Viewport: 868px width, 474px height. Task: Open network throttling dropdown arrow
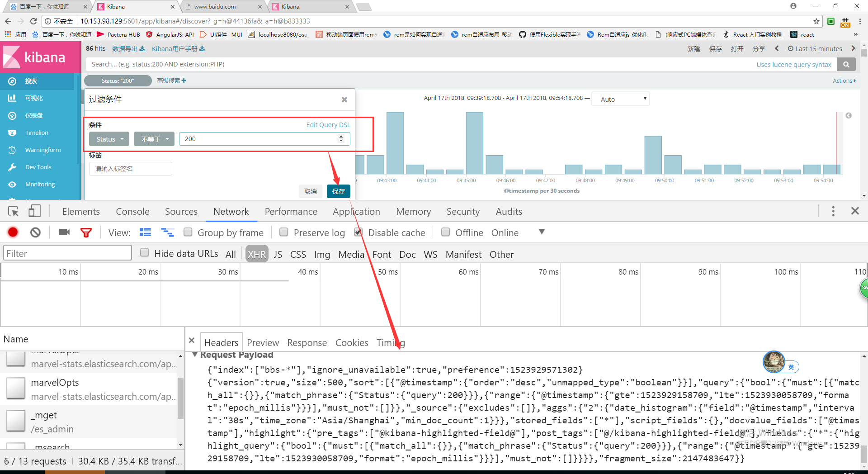[x=542, y=232]
